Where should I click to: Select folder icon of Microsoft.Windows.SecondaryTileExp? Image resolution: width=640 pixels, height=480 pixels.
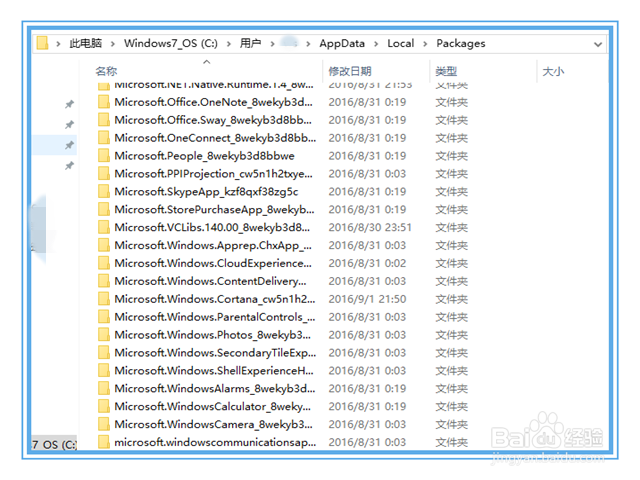click(x=104, y=353)
